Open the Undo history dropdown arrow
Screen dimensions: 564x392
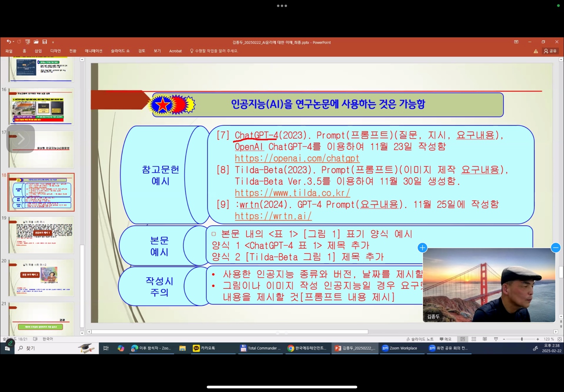click(x=13, y=42)
